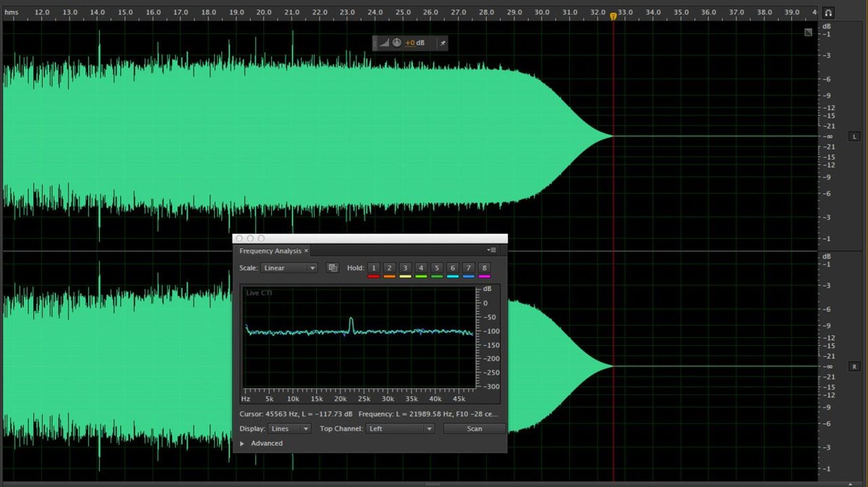
Task: Open the Display Lines dropdown
Action: pos(290,429)
